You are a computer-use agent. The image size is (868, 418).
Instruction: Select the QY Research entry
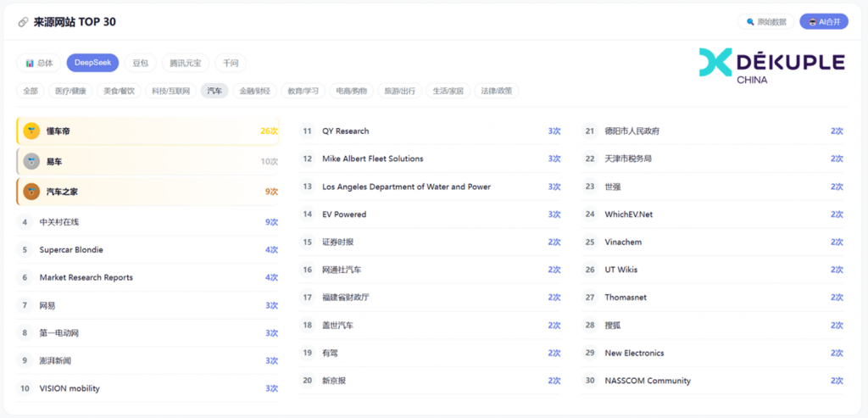coord(430,131)
